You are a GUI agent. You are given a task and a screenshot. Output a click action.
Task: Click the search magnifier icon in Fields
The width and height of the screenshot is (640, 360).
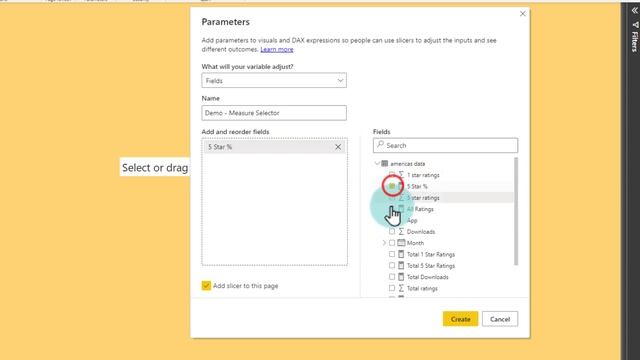pos(380,145)
